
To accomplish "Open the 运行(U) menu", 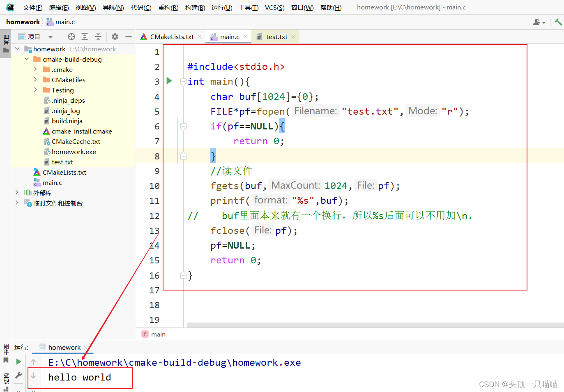I will (x=222, y=7).
